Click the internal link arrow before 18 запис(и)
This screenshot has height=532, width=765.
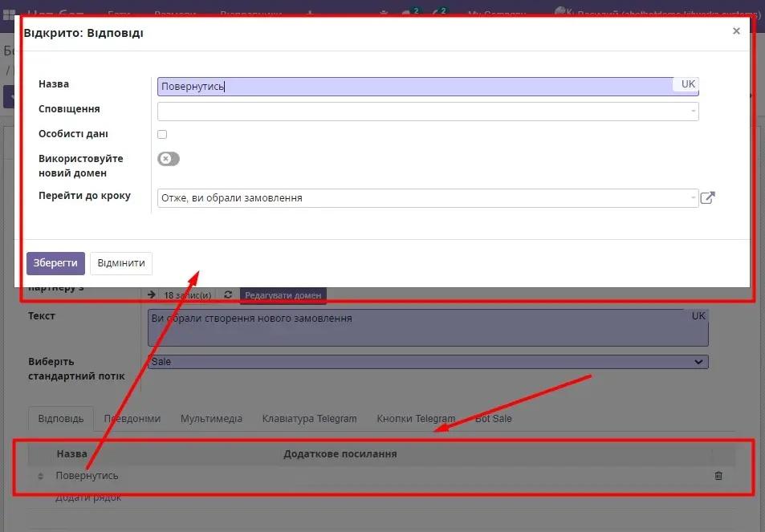[x=152, y=294]
